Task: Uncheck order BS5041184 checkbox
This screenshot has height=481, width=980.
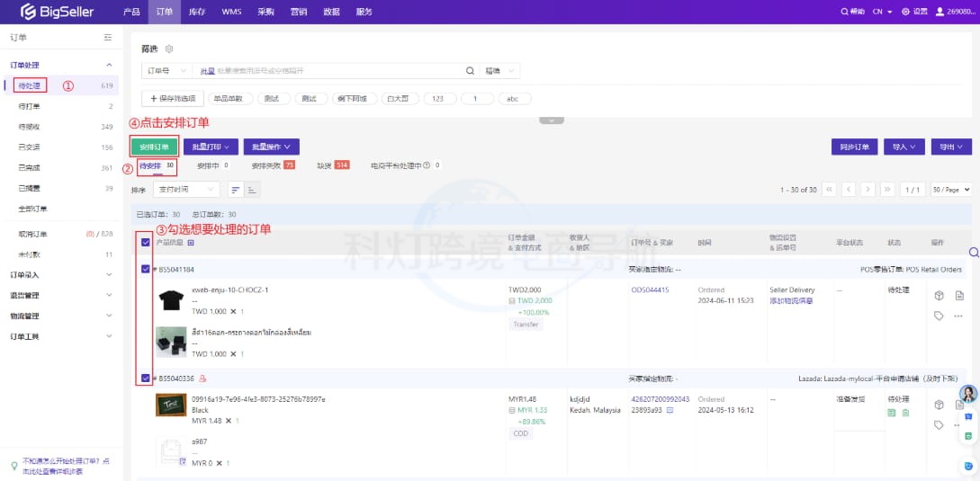Action: pos(146,269)
